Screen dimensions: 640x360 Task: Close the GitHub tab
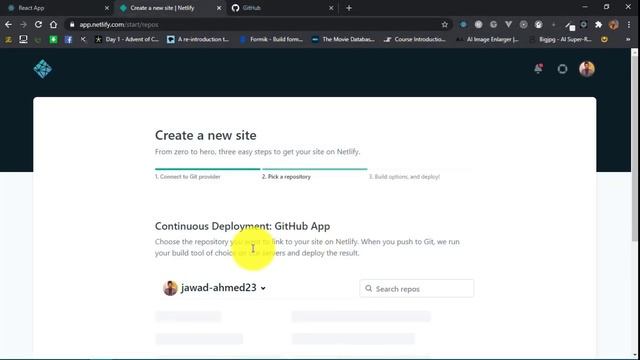[331, 8]
